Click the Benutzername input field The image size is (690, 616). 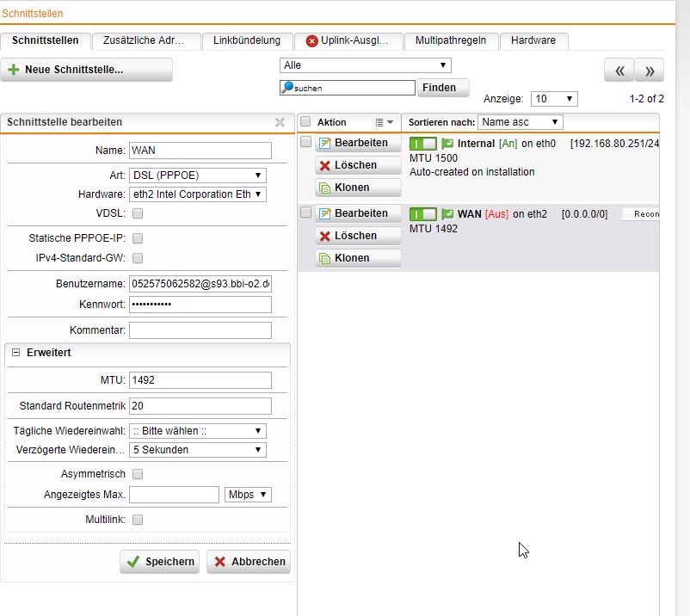(x=200, y=284)
